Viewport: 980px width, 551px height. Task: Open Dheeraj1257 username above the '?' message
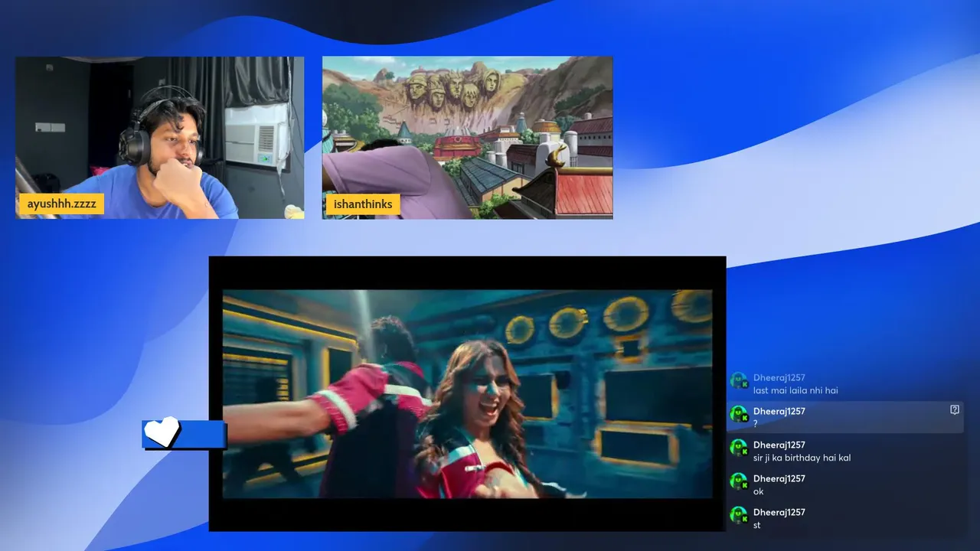[x=779, y=411]
